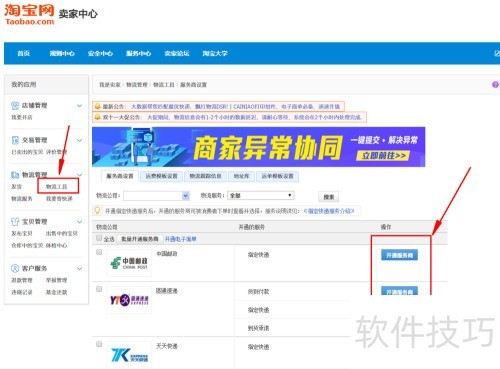Click the 客户服务 person icon
Viewport: 500px width, 369px height.
[15, 268]
